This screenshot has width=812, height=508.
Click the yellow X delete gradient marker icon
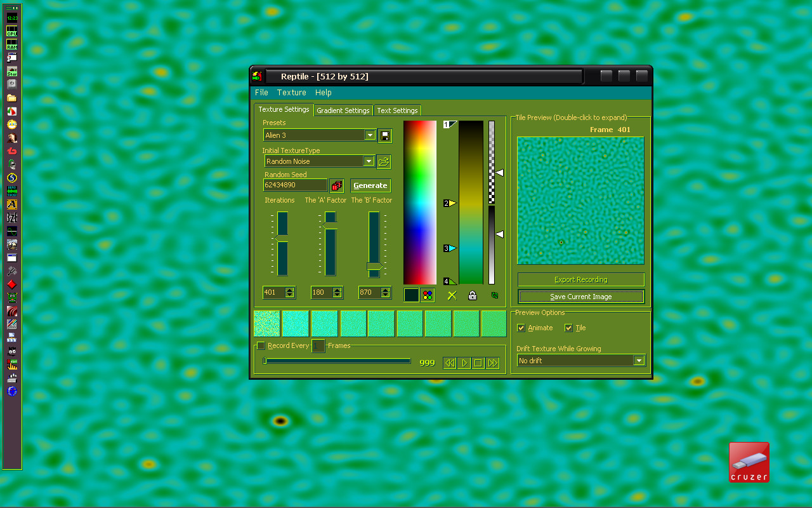[452, 295]
